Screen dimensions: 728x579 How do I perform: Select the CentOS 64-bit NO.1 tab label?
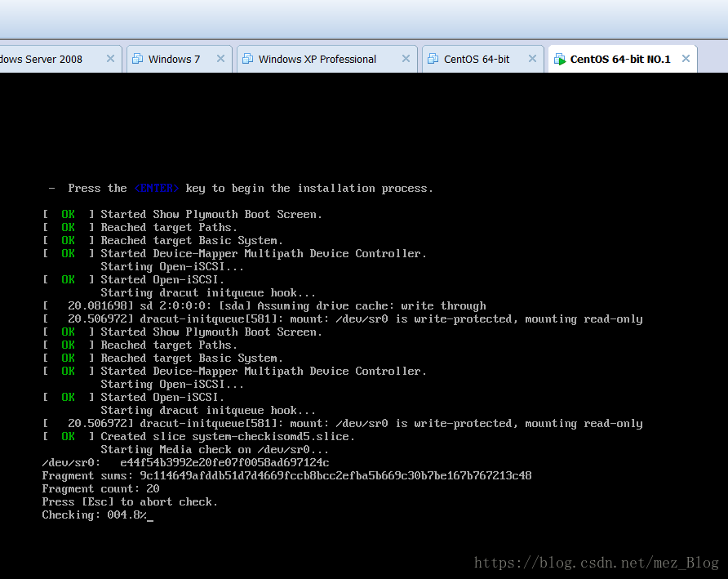pyautogui.click(x=620, y=59)
